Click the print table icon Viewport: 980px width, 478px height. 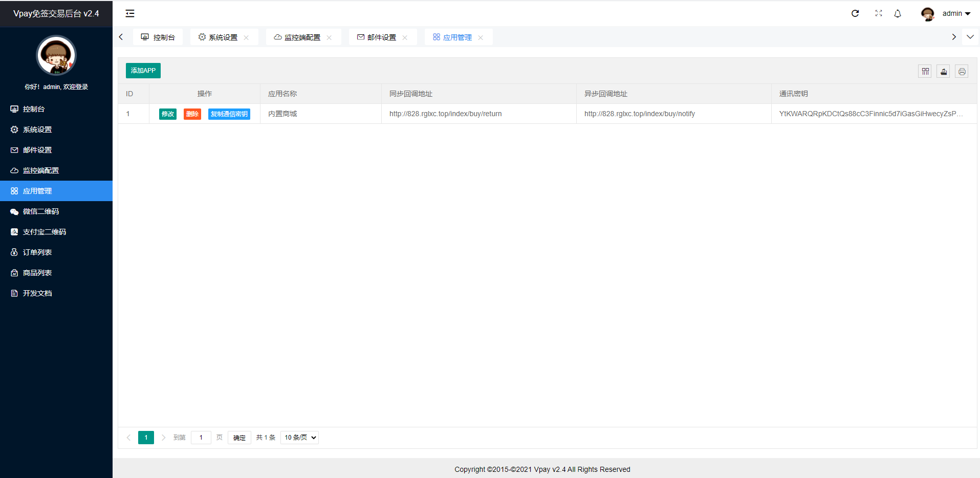coord(962,72)
